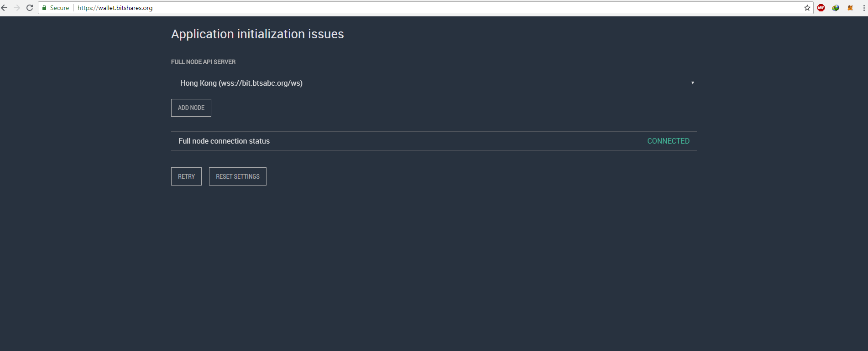Viewport: 868px width, 351px height.
Task: Expand the Full Node API Server dropdown
Action: pos(434,83)
